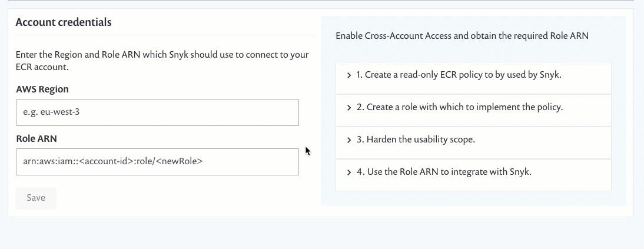This screenshot has width=644, height=249.
Task: Open step 4 Use the Role ARN with Snyk
Action: point(473,175)
